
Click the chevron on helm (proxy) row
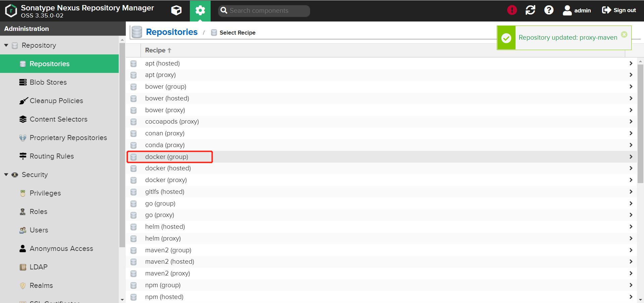click(x=631, y=239)
